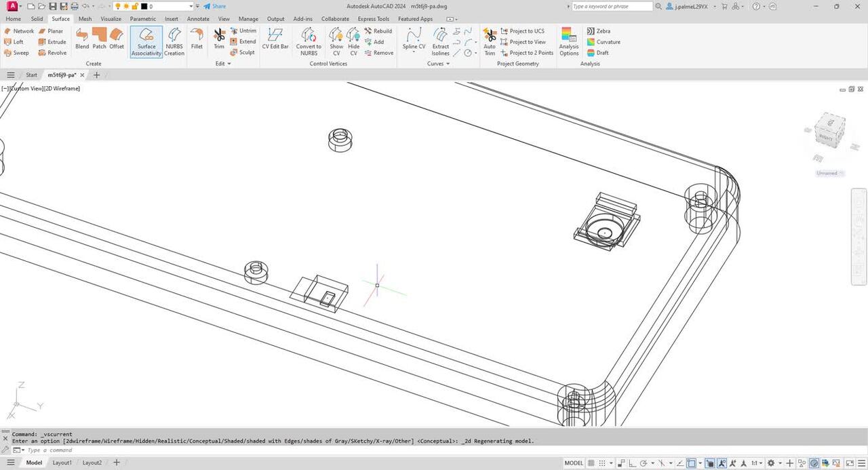Open the Spline CV dropdown
868x470 pixels.
[x=414, y=52]
